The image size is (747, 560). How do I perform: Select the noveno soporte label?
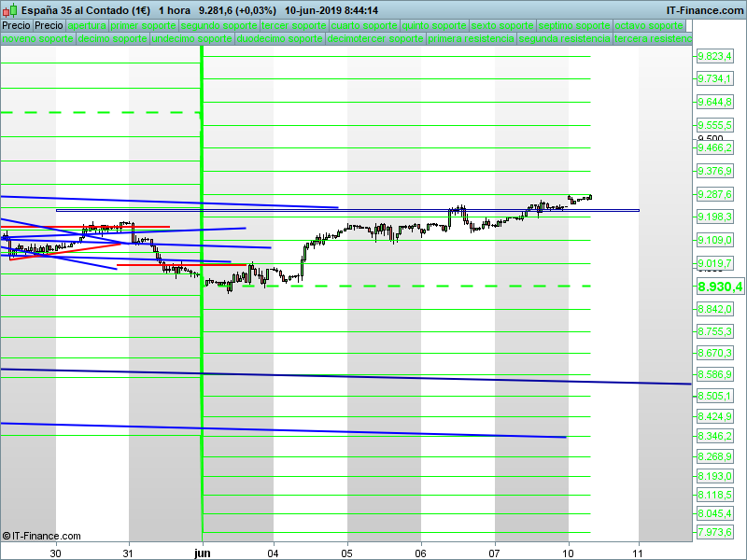point(37,38)
